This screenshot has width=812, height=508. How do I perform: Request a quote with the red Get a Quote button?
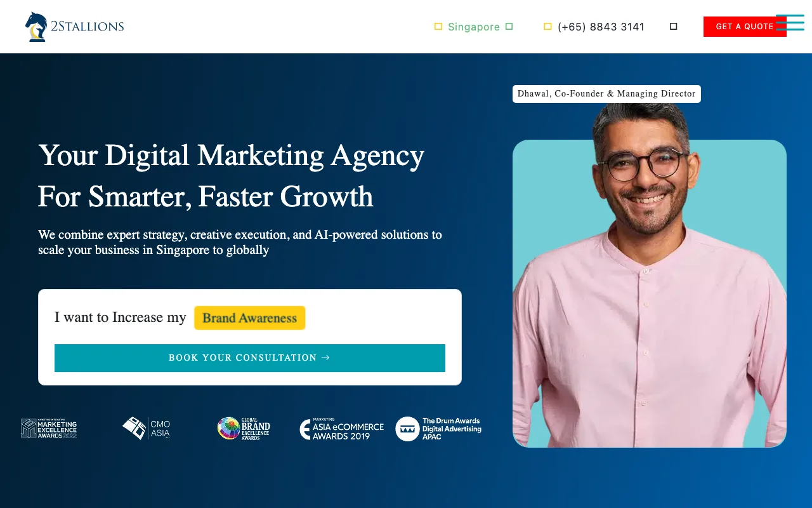tap(745, 27)
